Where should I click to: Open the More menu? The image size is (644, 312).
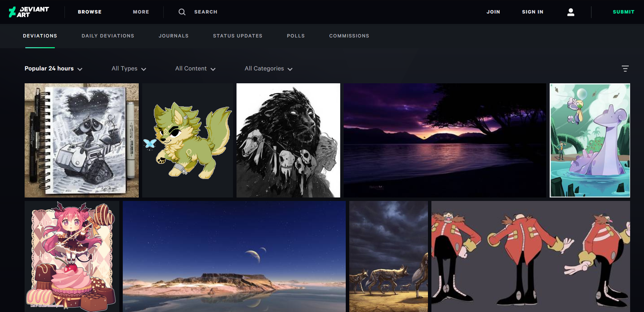click(x=141, y=12)
